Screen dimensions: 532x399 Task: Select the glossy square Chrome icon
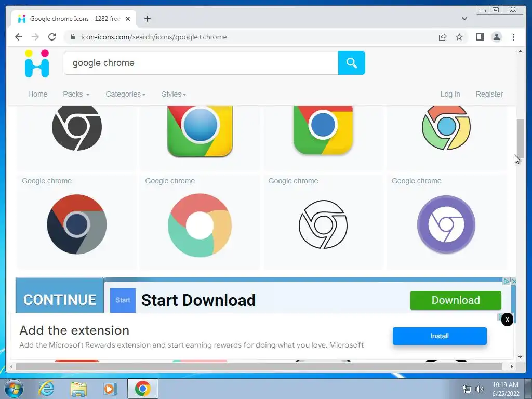[200, 131]
